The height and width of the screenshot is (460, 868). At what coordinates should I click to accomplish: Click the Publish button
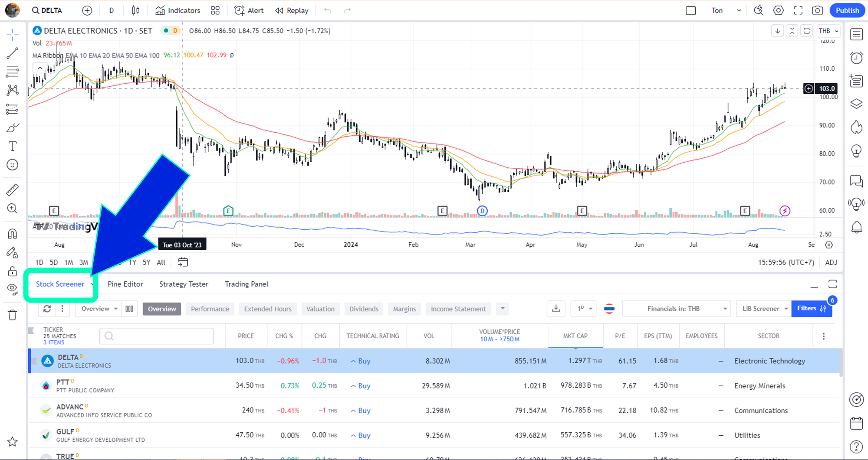point(847,10)
